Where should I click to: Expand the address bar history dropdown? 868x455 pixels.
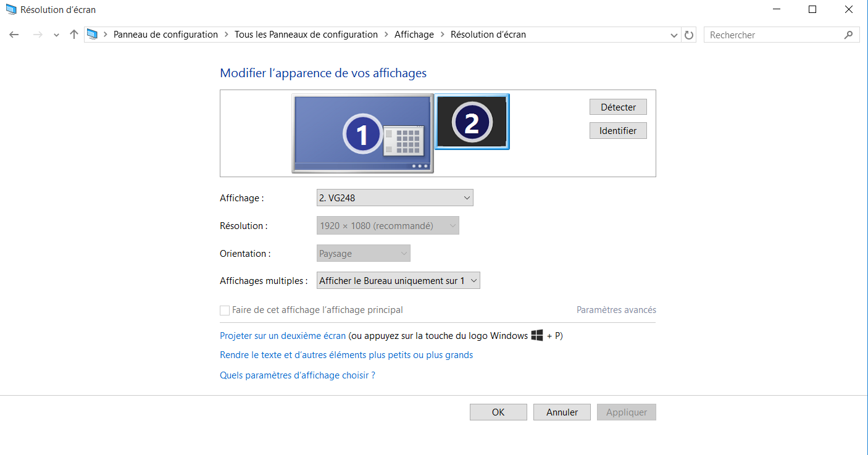(674, 35)
